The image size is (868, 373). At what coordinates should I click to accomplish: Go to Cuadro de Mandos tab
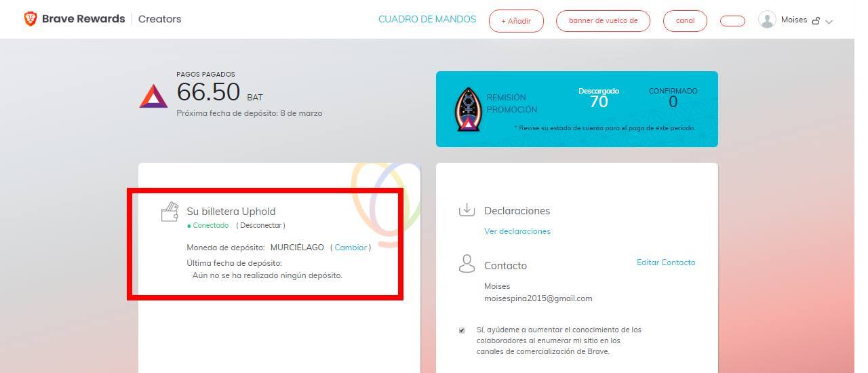427,19
